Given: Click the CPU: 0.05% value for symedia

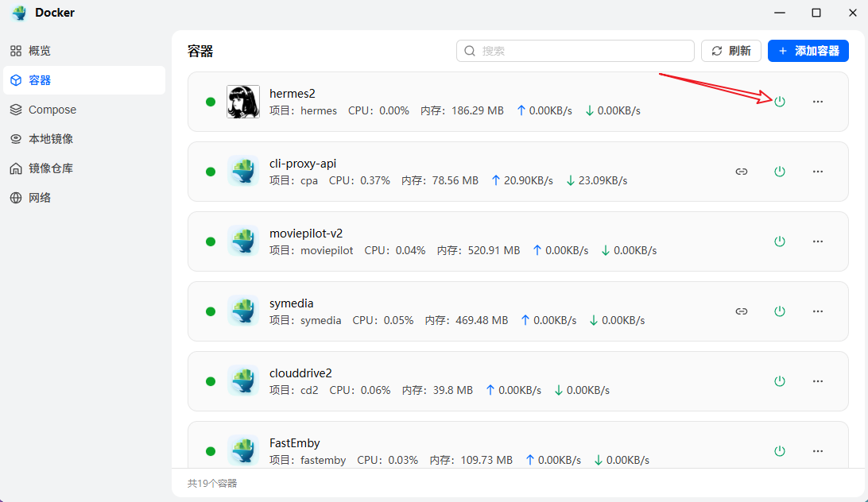Looking at the screenshot, I should (x=383, y=320).
